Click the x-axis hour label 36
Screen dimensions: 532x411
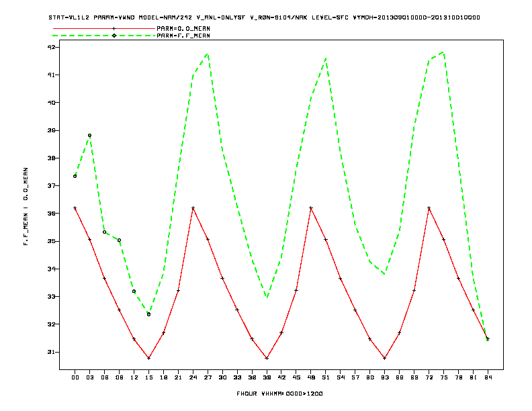coord(252,377)
